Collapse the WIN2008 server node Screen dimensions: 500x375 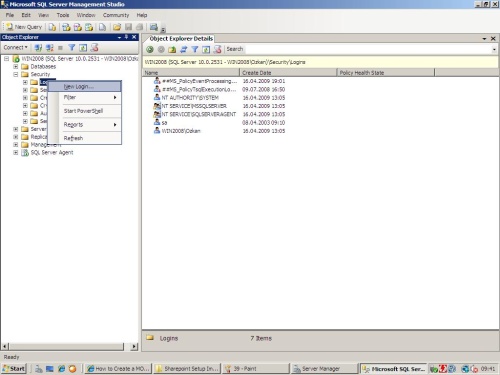click(6, 59)
